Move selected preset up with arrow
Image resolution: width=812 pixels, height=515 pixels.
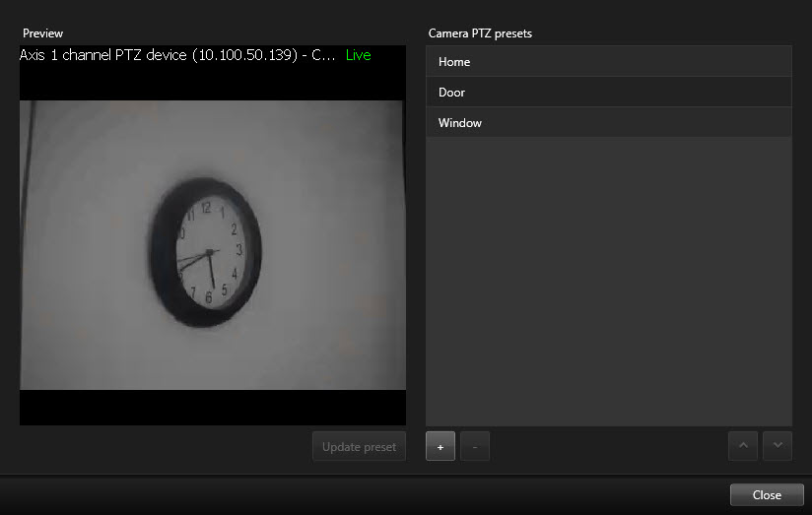tap(743, 446)
